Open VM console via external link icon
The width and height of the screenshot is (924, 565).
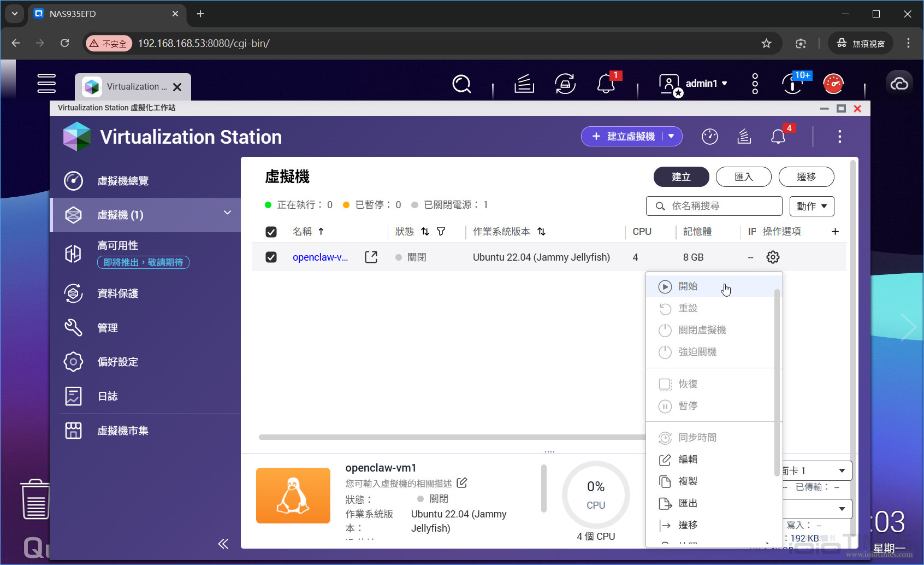click(x=371, y=257)
